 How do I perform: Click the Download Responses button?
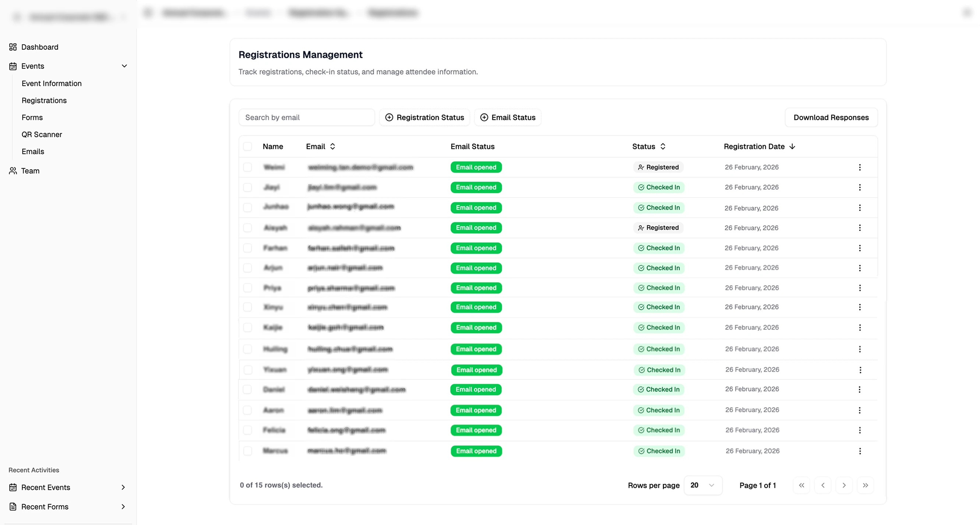831,117
